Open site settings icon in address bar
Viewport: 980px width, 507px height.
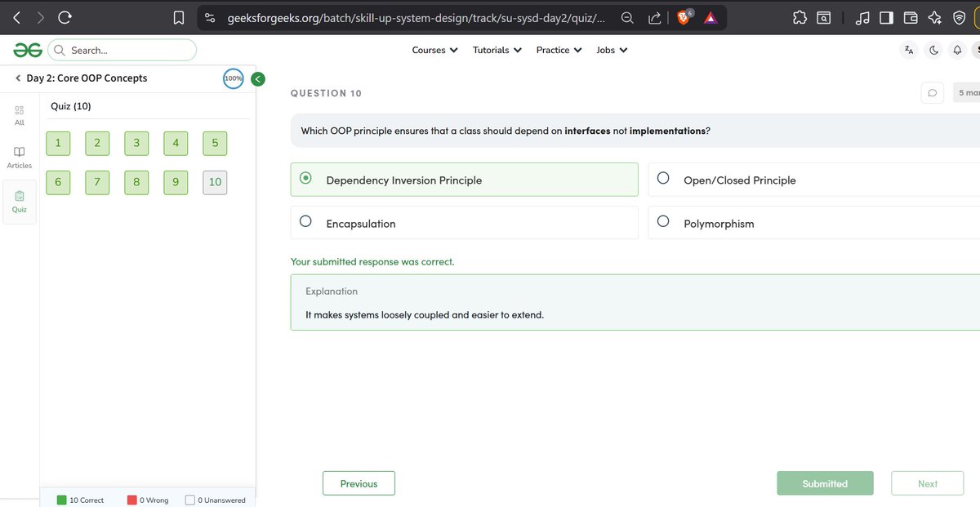point(210,17)
